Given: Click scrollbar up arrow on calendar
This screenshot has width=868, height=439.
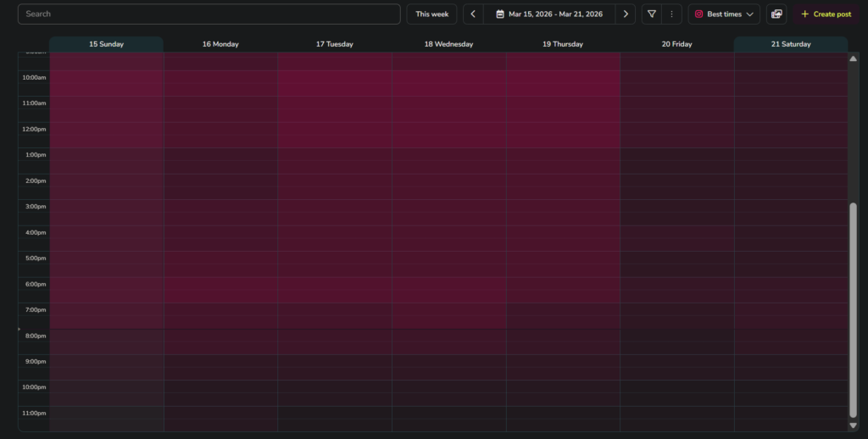Looking at the screenshot, I should point(853,58).
